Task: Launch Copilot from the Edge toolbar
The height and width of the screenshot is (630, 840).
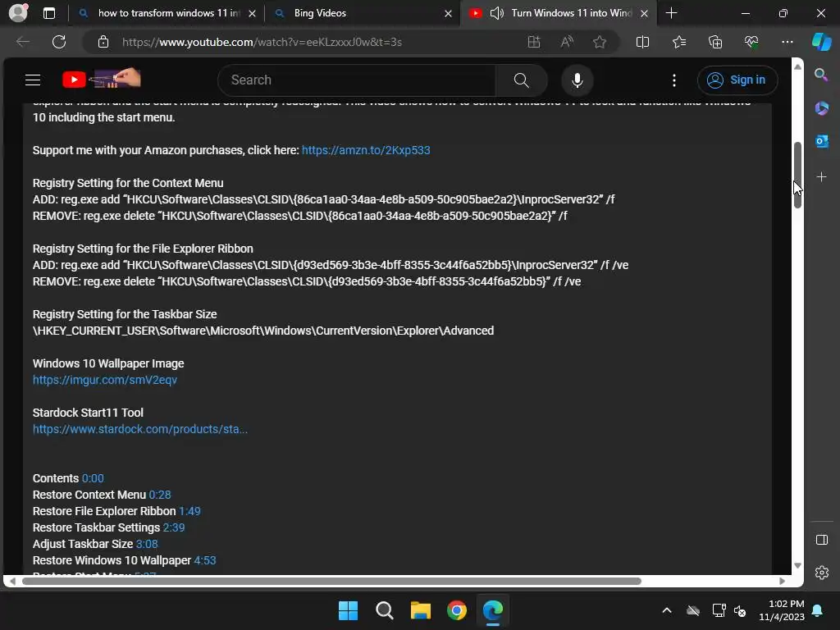Action: [x=821, y=42]
